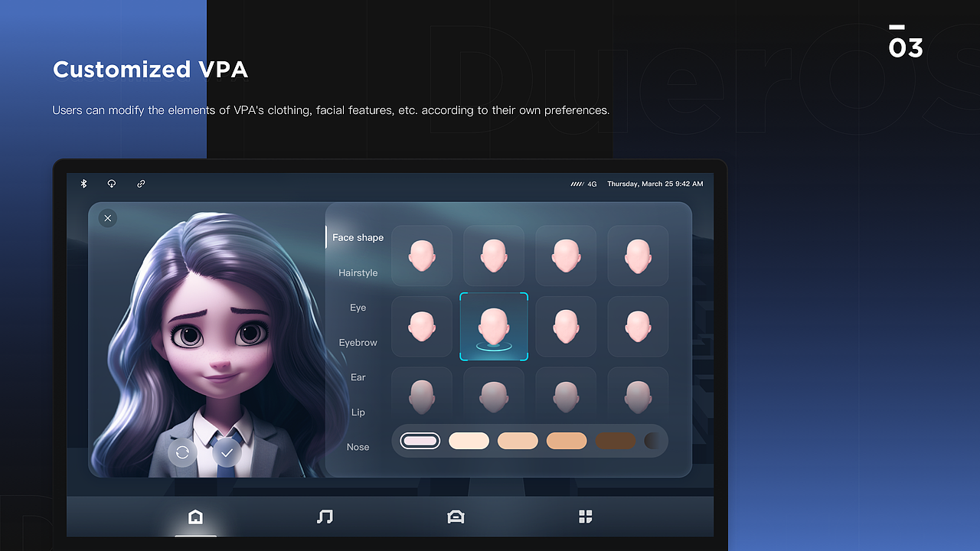Viewport: 980px width, 551px height.
Task: Pick second face shape in top row
Action: [x=494, y=256]
